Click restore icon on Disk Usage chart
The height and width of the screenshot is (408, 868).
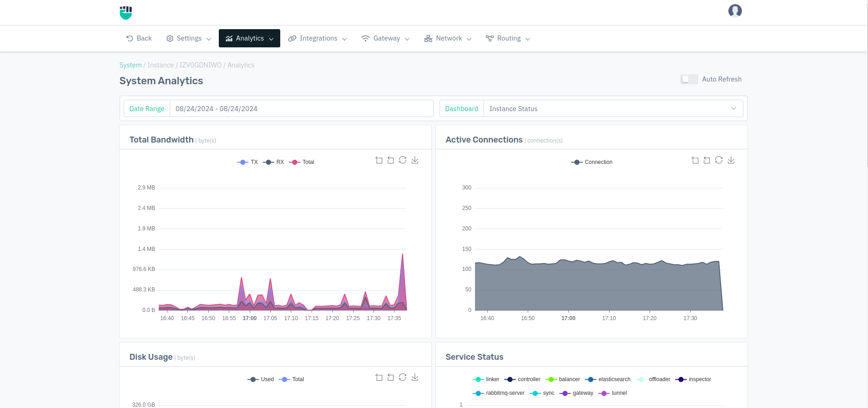click(403, 377)
